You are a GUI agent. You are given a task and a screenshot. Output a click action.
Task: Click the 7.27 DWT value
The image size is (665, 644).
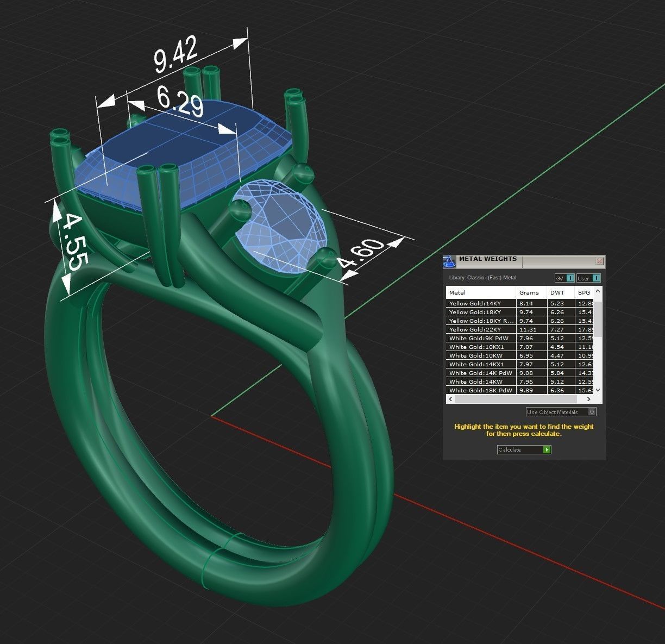[x=557, y=329]
